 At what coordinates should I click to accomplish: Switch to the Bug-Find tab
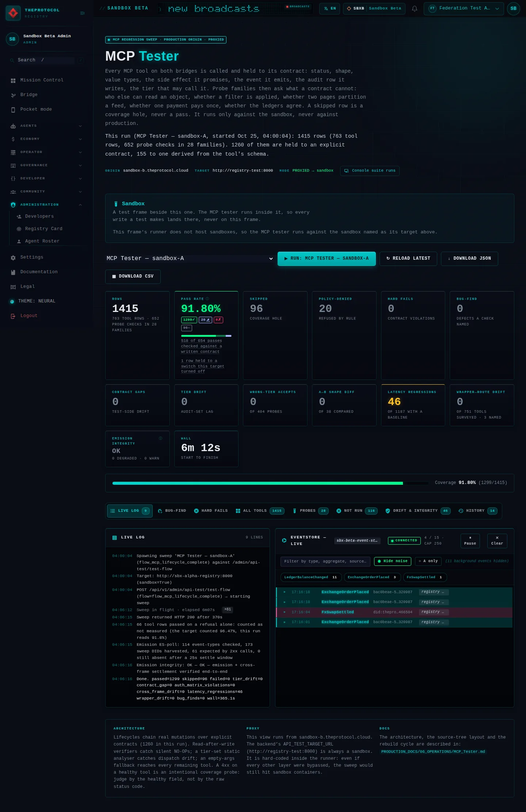pyautogui.click(x=172, y=511)
